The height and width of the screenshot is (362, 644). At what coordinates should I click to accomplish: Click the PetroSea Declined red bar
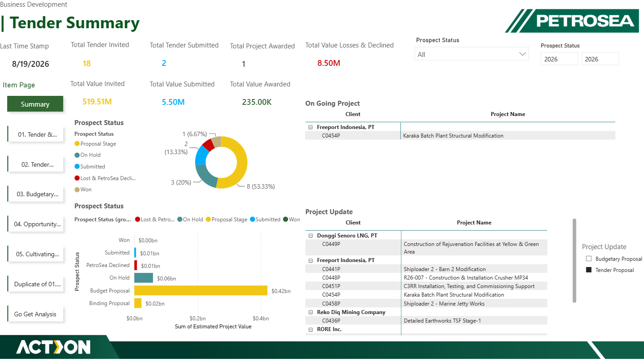pos(135,265)
